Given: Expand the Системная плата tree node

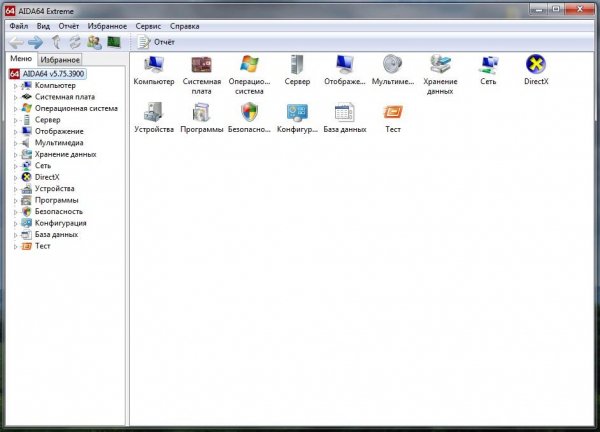Looking at the screenshot, I should coord(15,97).
